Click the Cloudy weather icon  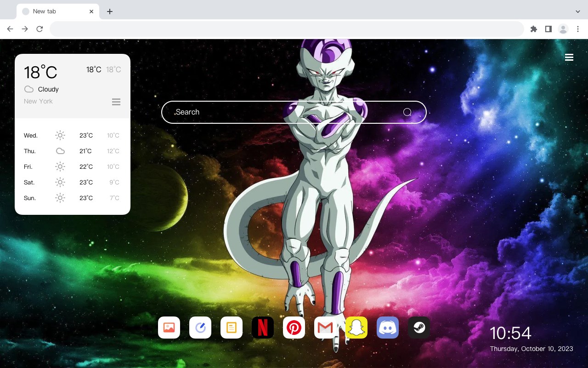coord(29,89)
